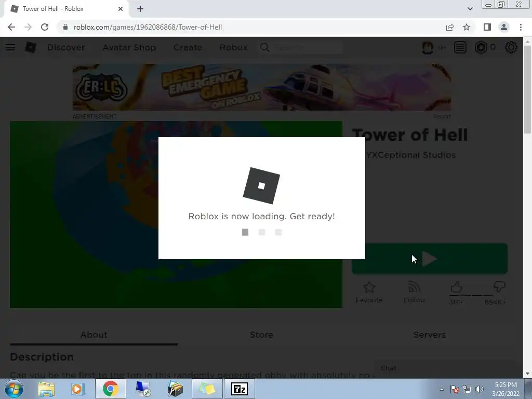
Task: Open the Robux page
Action: 233,47
